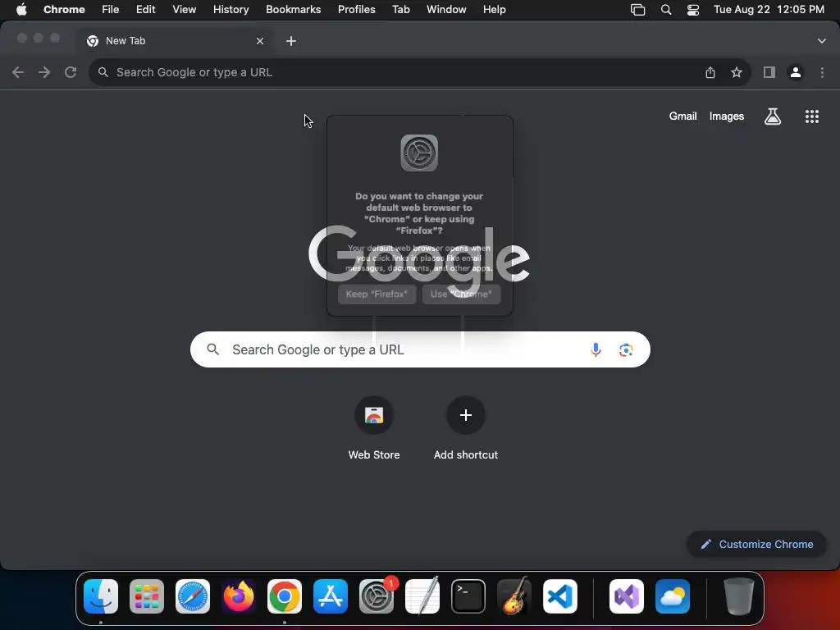Open the cloud weather app in dock
The width and height of the screenshot is (840, 630).
673,596
